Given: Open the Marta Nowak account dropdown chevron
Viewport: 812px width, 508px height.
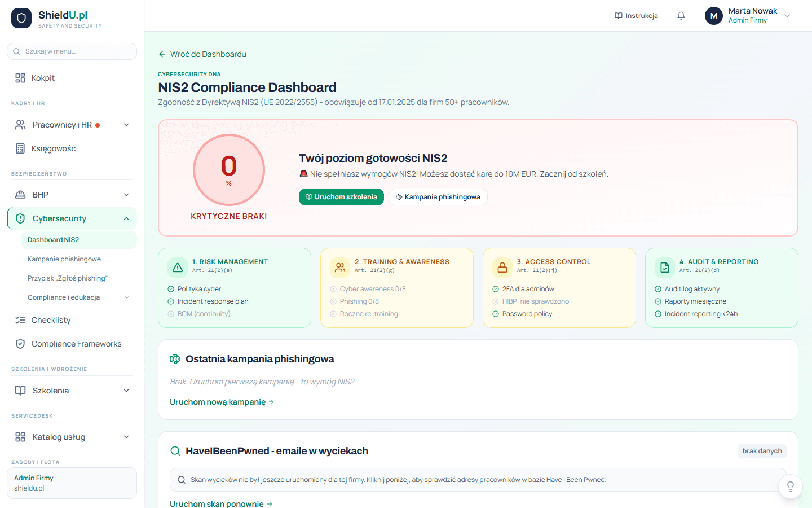Looking at the screenshot, I should coord(787,16).
